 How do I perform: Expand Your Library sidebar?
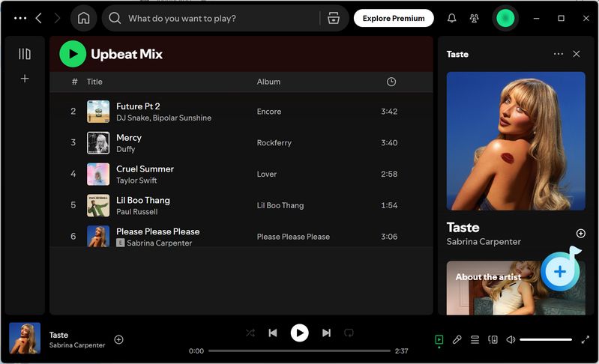point(25,54)
